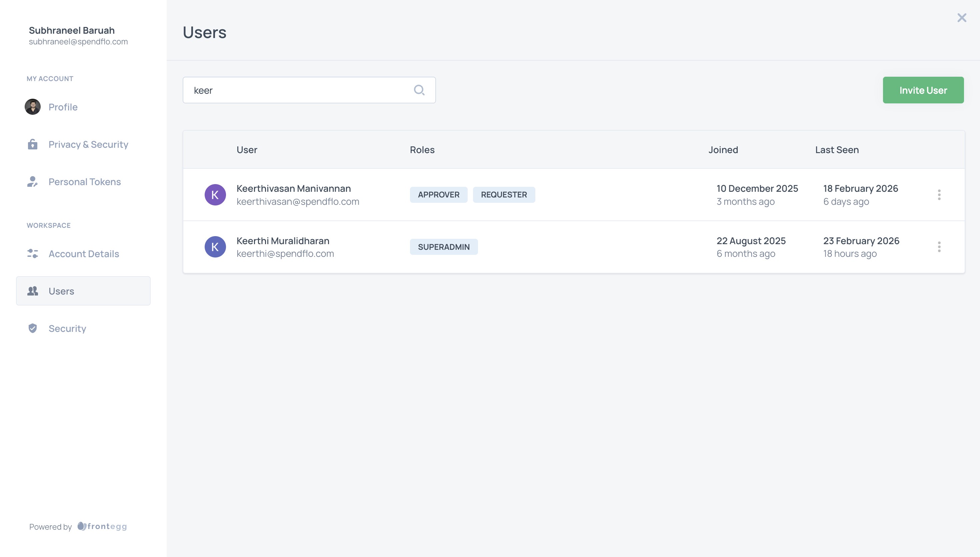This screenshot has width=980, height=557.
Task: Click the search magnifier icon
Action: (x=419, y=89)
